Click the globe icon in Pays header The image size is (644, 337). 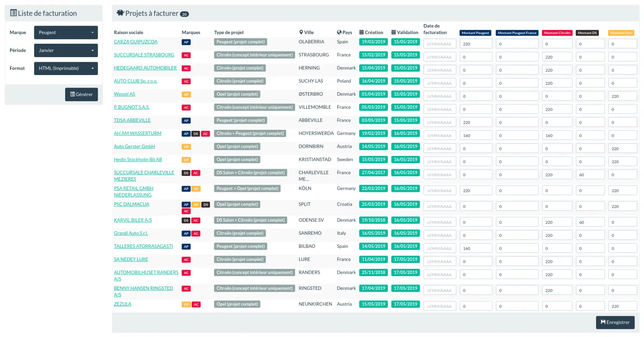point(339,33)
